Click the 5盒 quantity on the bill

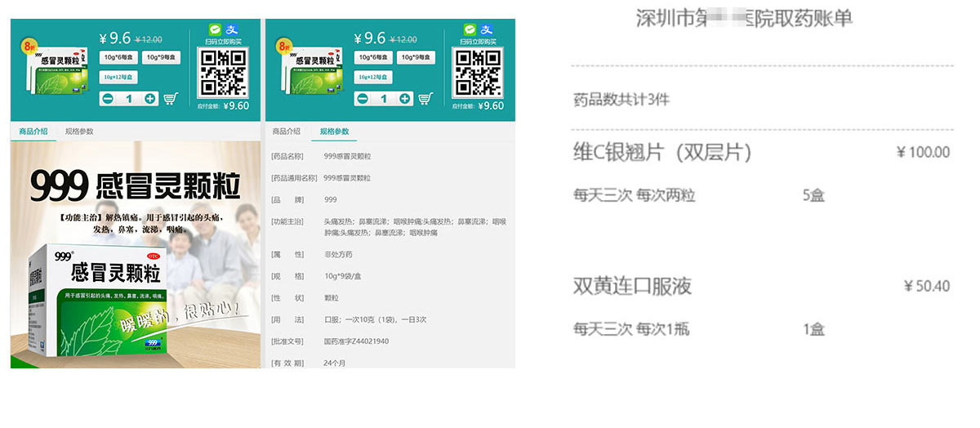(x=813, y=196)
